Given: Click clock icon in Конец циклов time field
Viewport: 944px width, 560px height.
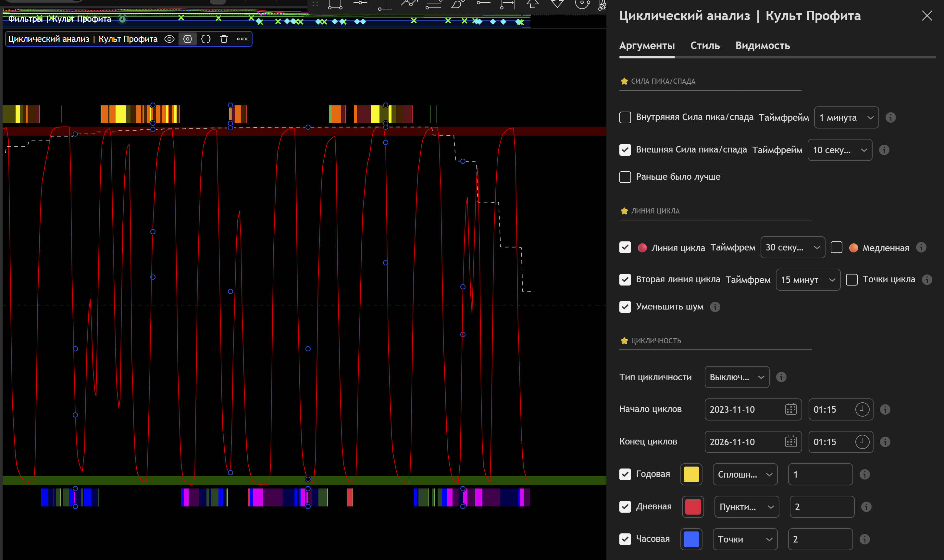Looking at the screenshot, I should pos(862,442).
